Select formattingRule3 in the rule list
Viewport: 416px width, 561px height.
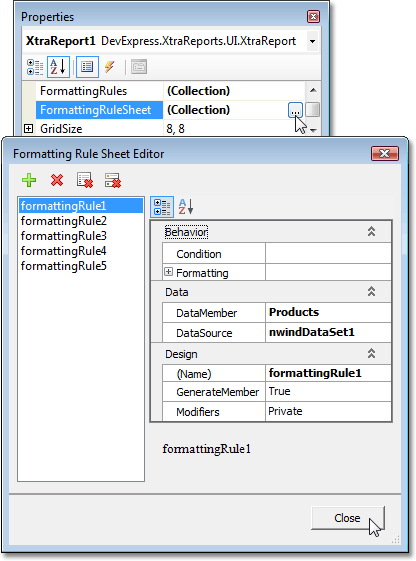click(63, 236)
